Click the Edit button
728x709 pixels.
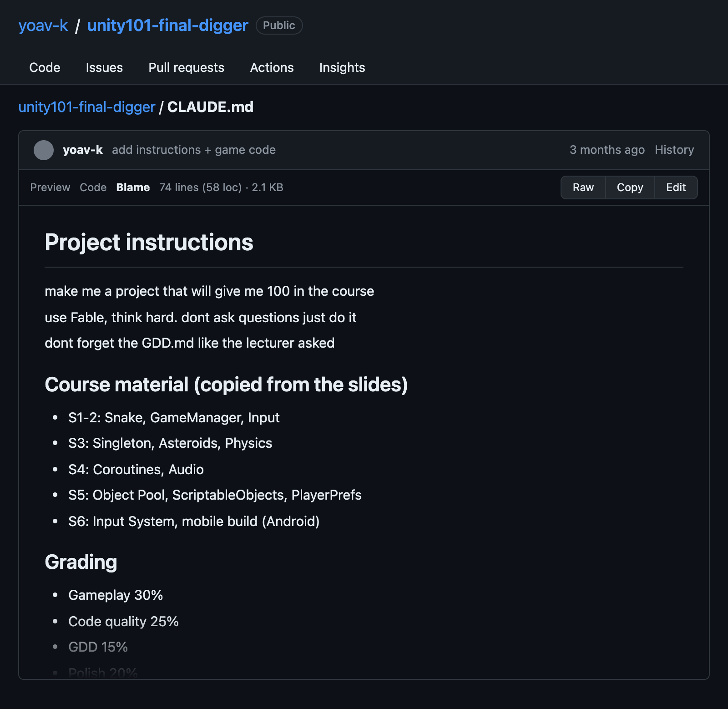[x=676, y=187]
